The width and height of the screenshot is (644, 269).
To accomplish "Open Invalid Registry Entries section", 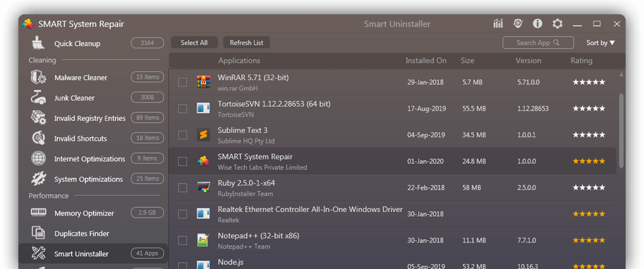I will [93, 118].
